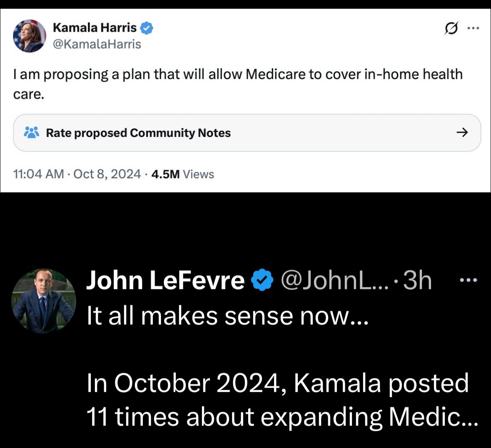
Task: Click Kamala Harris's profile picture
Action: 29,36
